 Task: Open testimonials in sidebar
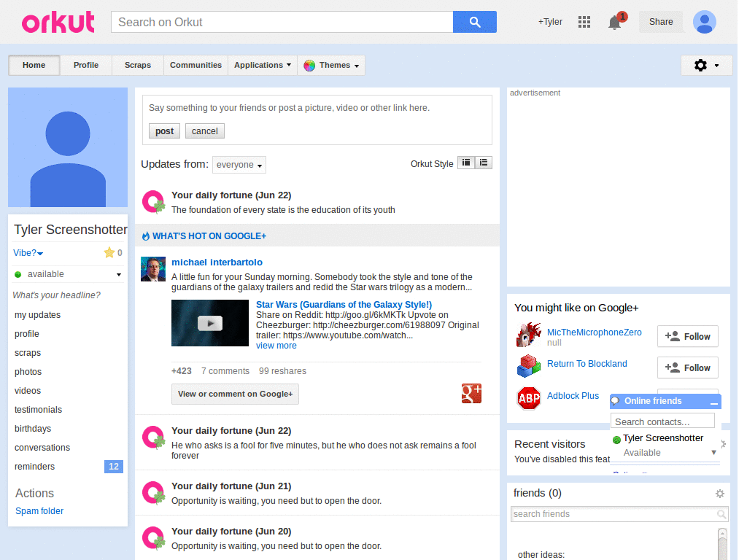point(38,410)
